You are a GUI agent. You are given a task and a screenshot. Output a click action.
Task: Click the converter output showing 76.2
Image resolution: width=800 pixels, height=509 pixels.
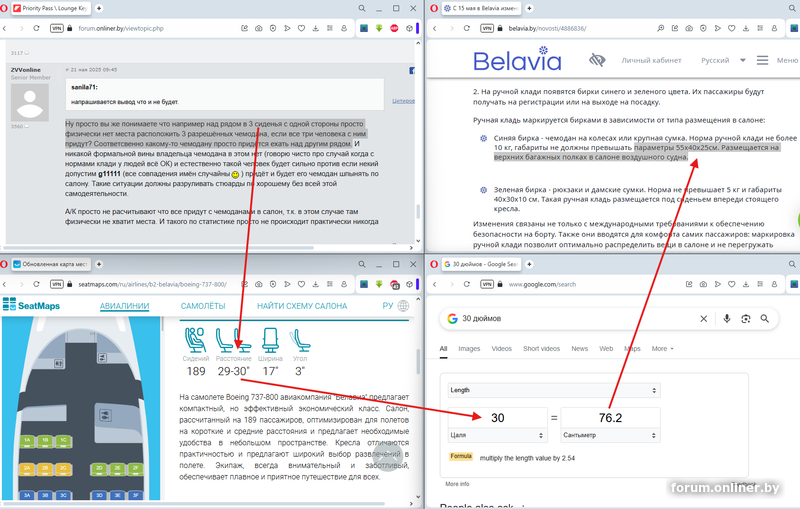(610, 418)
